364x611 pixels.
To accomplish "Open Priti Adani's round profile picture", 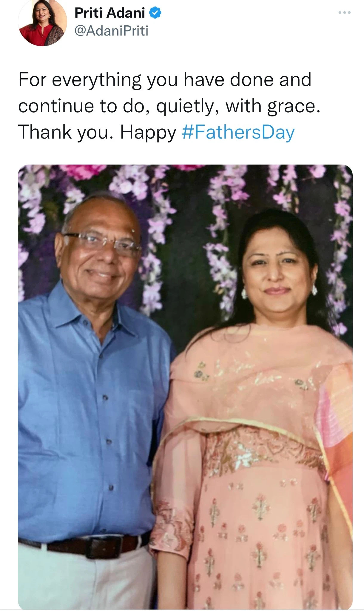I will 42,23.
